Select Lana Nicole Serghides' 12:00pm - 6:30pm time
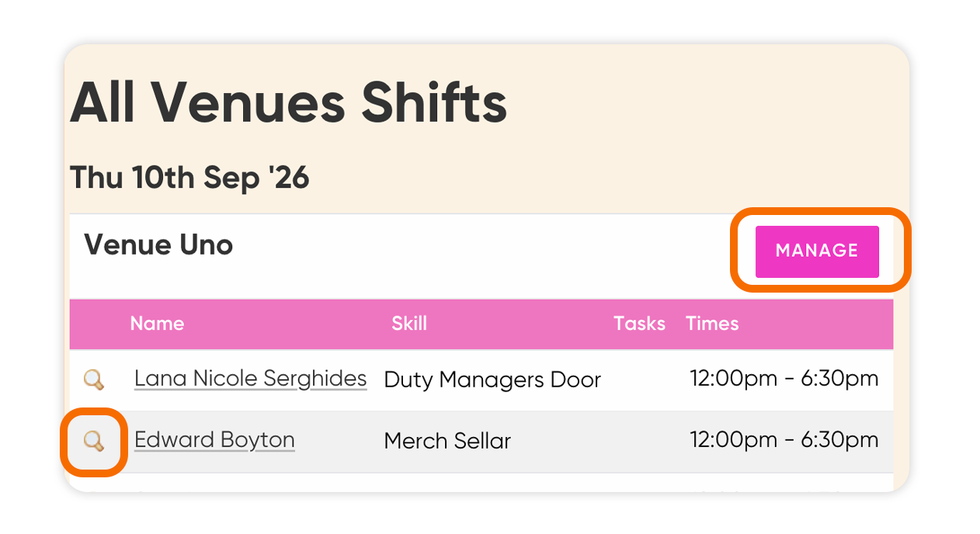Viewport: 980px width, 534px height. click(784, 379)
